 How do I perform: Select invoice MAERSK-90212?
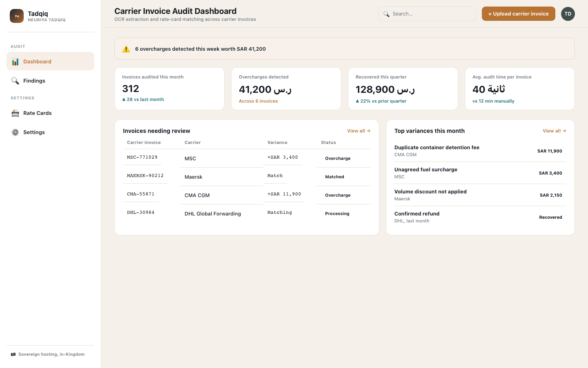coord(145,175)
